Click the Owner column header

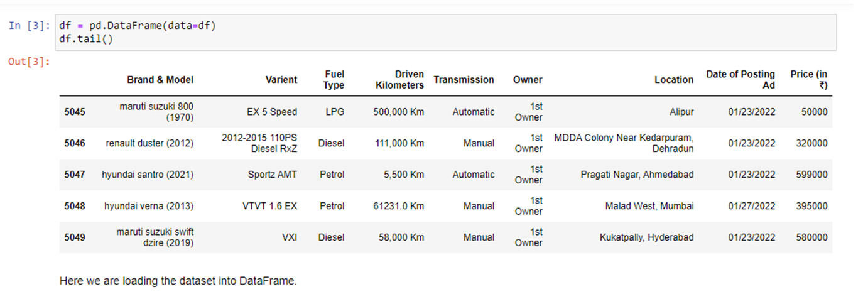click(x=528, y=80)
